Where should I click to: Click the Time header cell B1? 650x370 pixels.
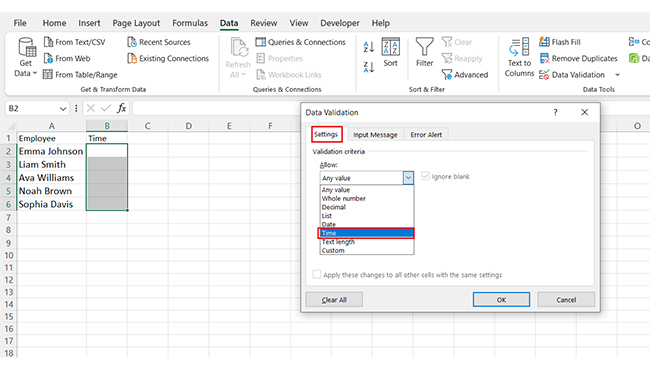(107, 138)
